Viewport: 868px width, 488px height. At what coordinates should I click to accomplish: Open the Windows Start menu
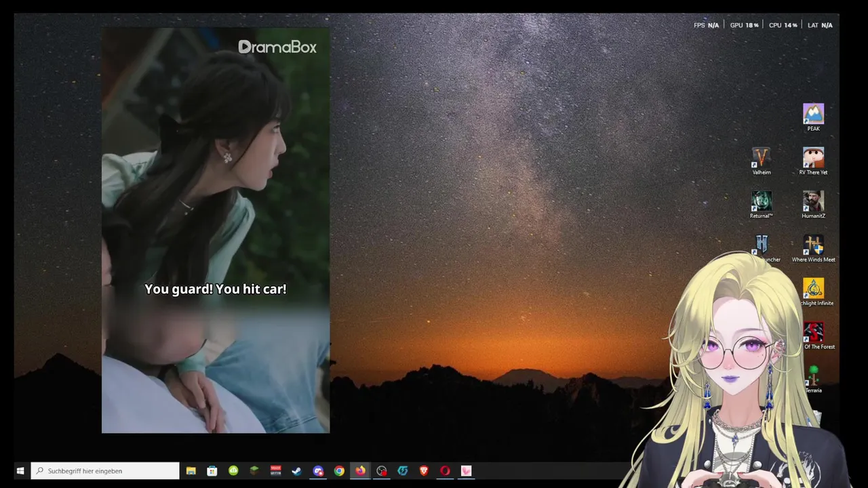click(20, 470)
